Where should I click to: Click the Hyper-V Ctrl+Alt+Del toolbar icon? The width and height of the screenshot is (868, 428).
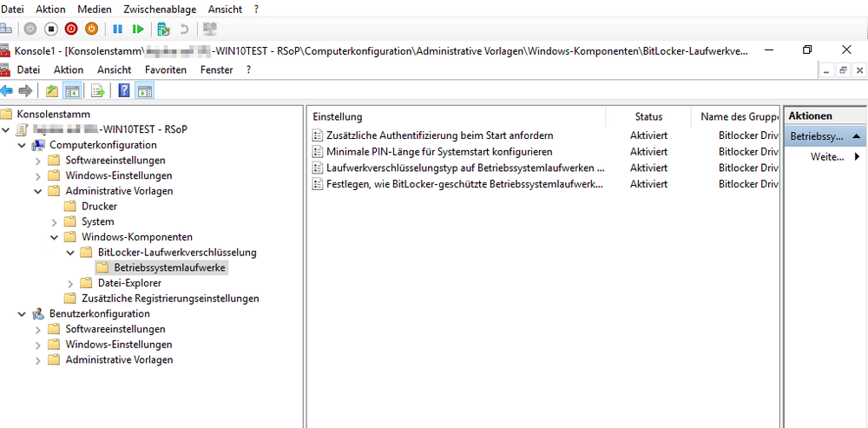point(7,29)
